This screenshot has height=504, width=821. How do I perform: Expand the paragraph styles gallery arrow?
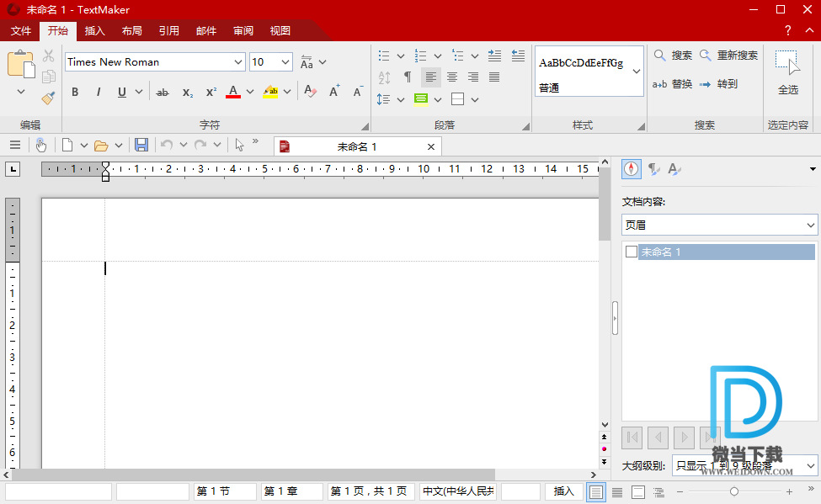tap(637, 72)
